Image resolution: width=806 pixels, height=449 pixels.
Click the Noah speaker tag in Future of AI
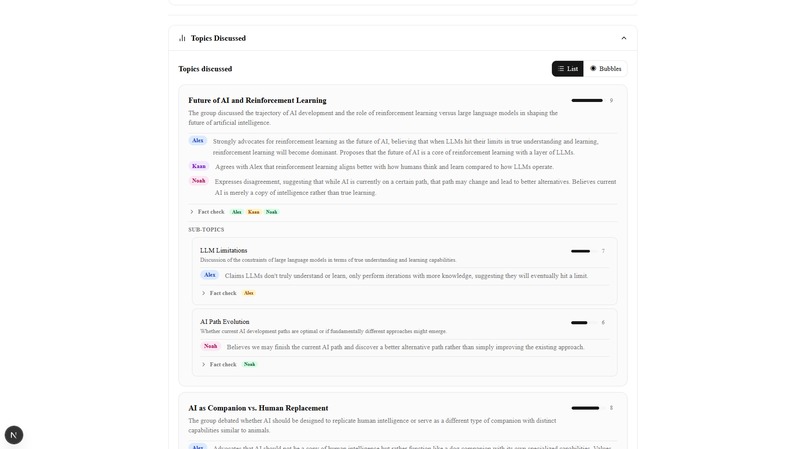(x=198, y=181)
